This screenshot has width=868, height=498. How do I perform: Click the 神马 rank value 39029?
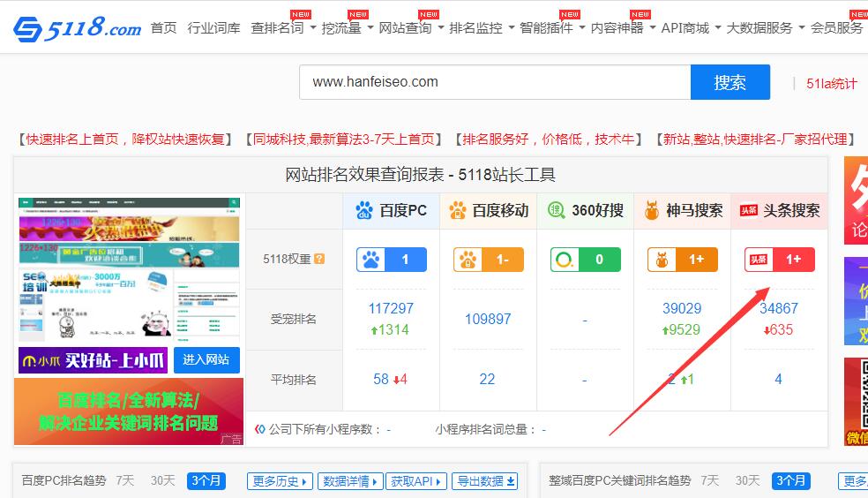(x=682, y=308)
